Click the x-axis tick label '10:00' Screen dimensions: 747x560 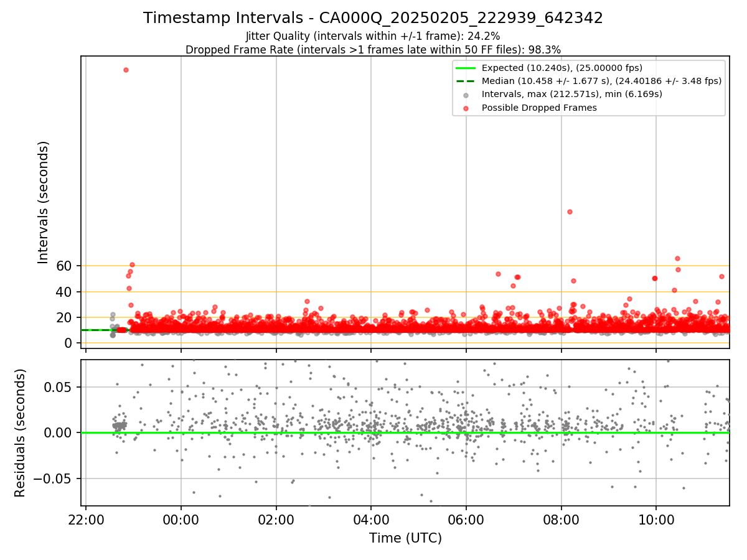[656, 520]
